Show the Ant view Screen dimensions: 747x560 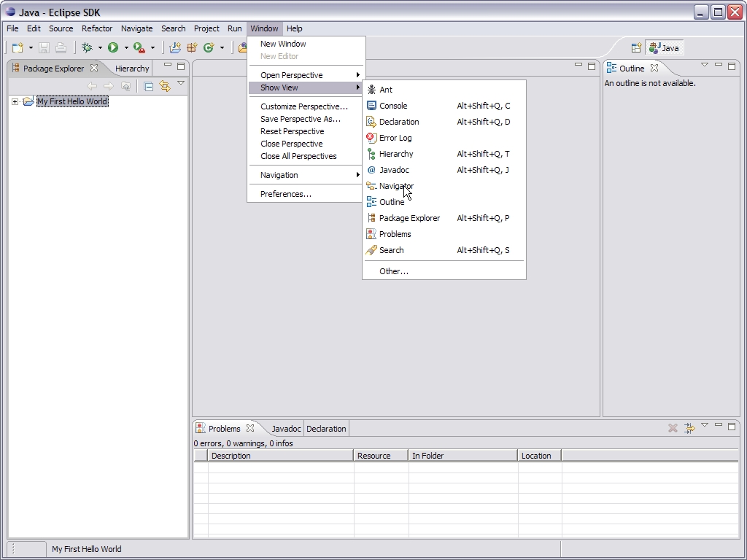(x=444, y=90)
